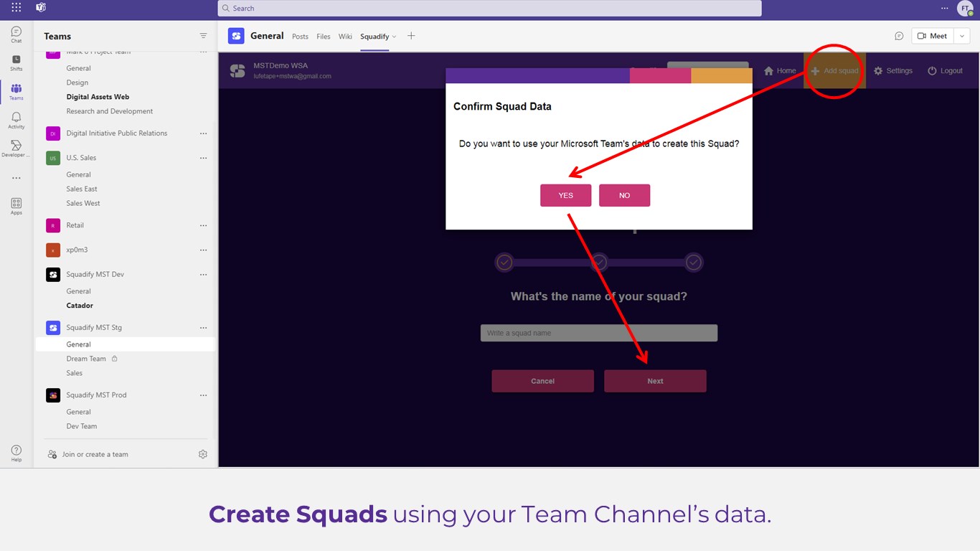Select the middle step circle in progress bar
Viewport: 980px width, 551px height.
coord(599,263)
